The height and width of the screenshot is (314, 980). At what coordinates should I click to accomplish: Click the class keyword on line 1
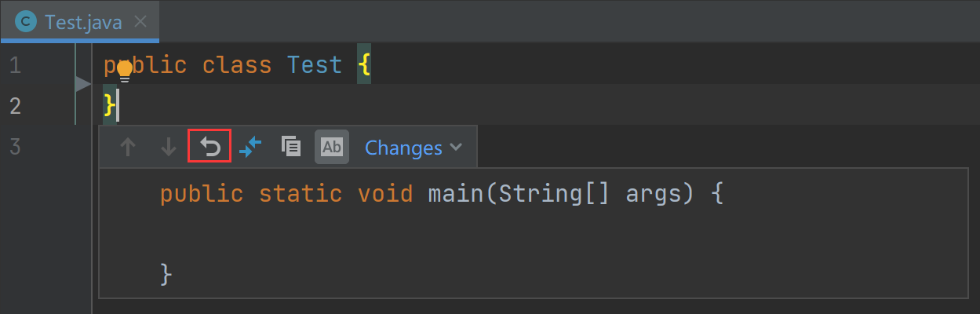coord(236,64)
